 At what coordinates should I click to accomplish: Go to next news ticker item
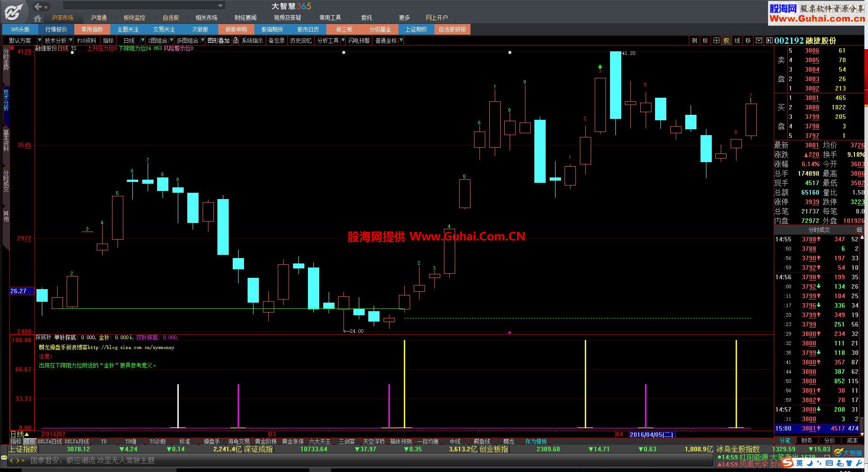[x=18, y=460]
